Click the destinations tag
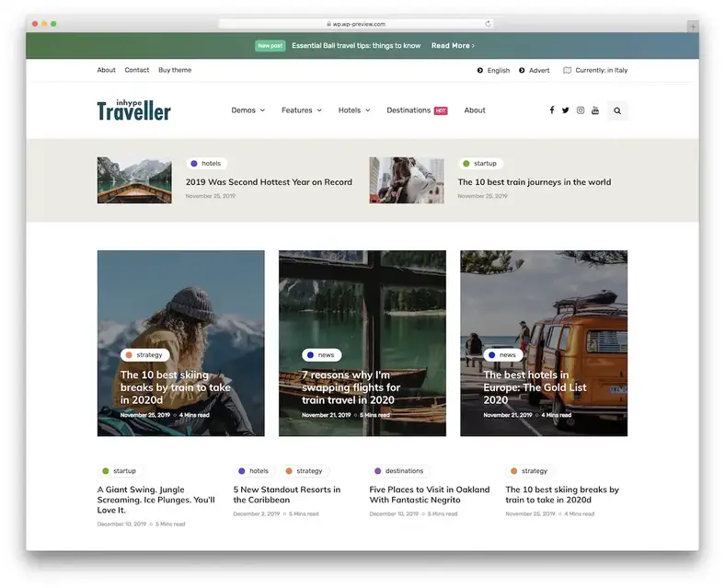Image resolution: width=725 pixels, height=588 pixels. click(399, 470)
